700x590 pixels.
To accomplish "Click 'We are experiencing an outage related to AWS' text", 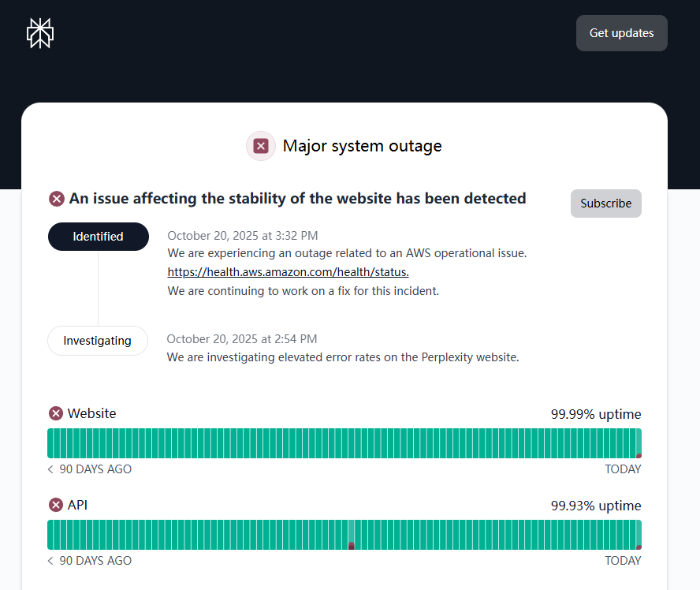I will 347,252.
